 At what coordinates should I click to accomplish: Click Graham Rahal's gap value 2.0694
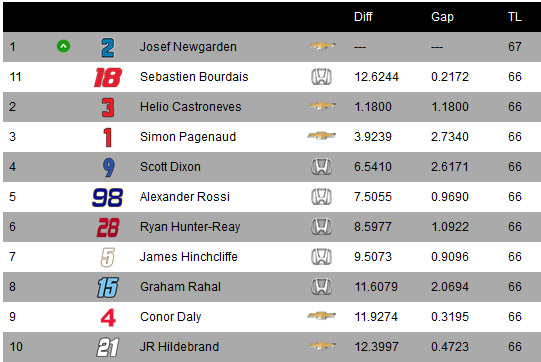[x=450, y=287]
